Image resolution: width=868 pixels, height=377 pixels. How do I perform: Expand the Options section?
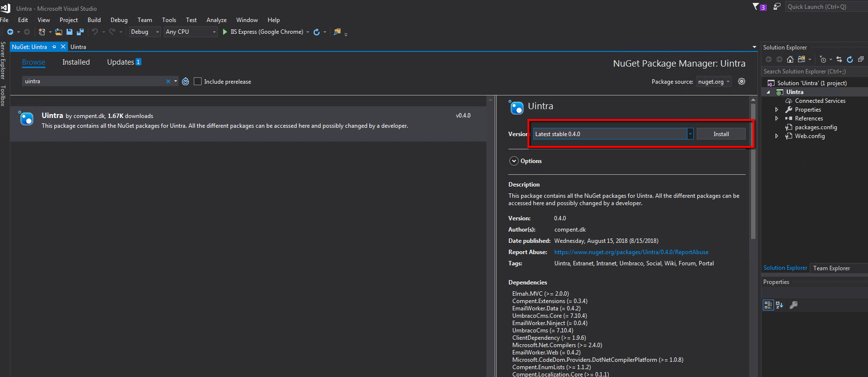point(514,161)
